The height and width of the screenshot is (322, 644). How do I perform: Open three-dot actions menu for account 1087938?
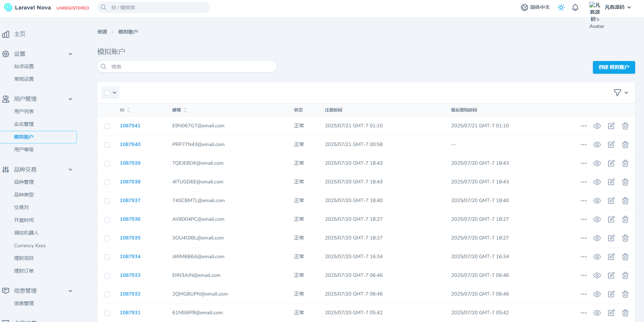(x=583, y=182)
